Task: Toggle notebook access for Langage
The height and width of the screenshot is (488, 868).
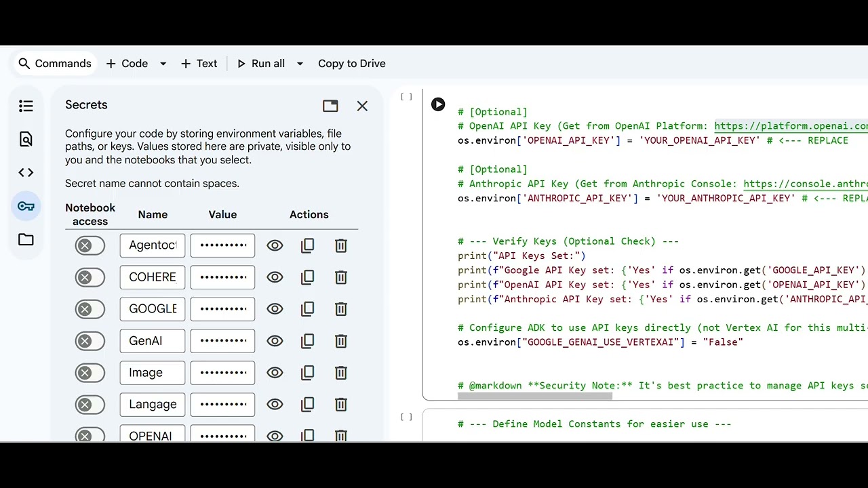Action: point(90,405)
